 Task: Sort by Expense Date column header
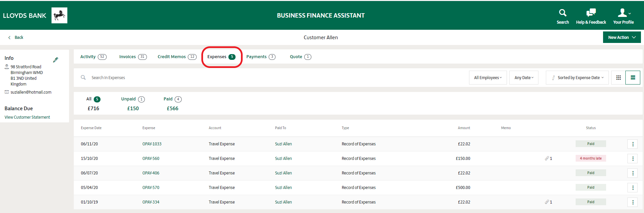(x=91, y=128)
